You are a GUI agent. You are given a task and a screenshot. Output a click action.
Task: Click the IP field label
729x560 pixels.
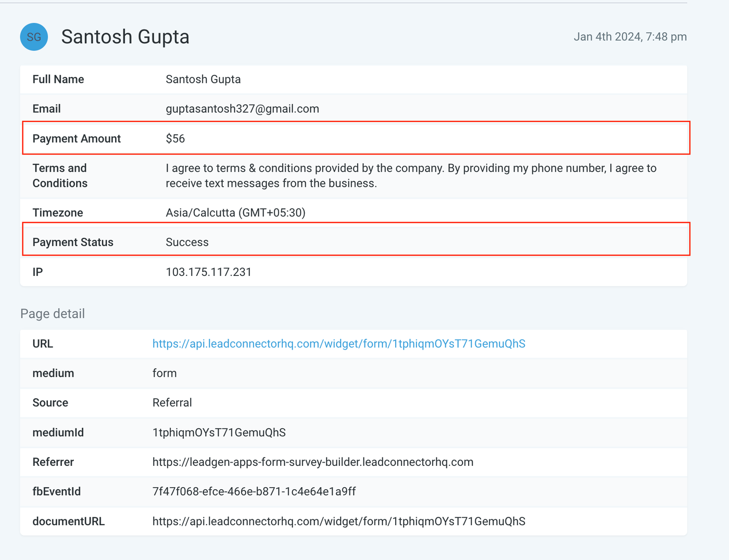pos(37,272)
